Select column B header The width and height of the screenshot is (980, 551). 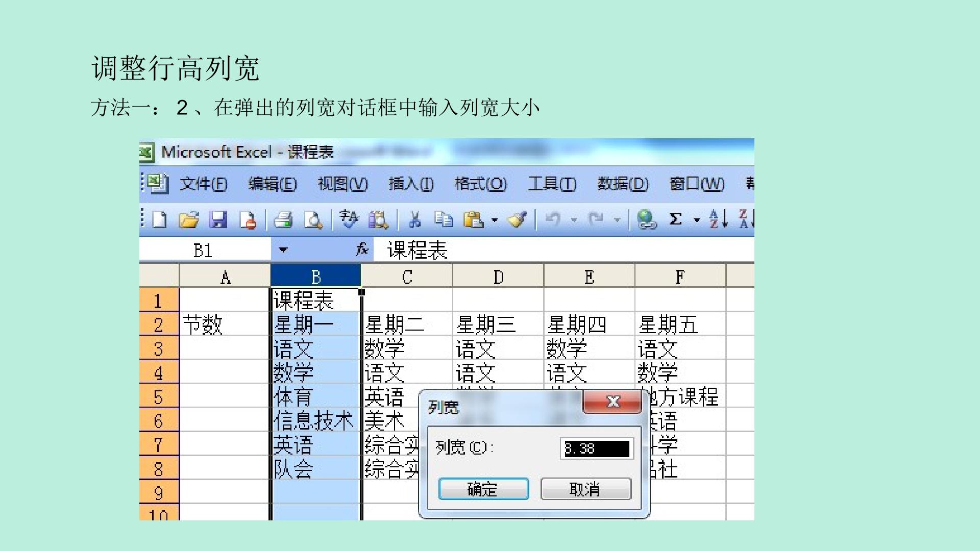point(315,277)
